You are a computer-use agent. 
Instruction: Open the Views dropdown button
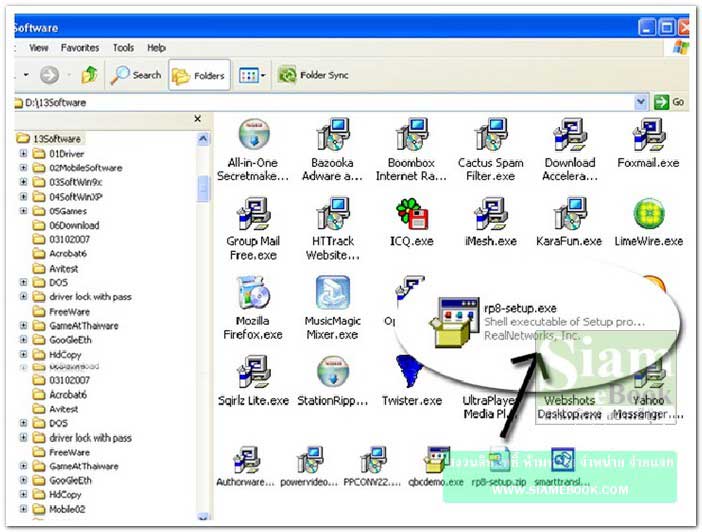pyautogui.click(x=252, y=75)
